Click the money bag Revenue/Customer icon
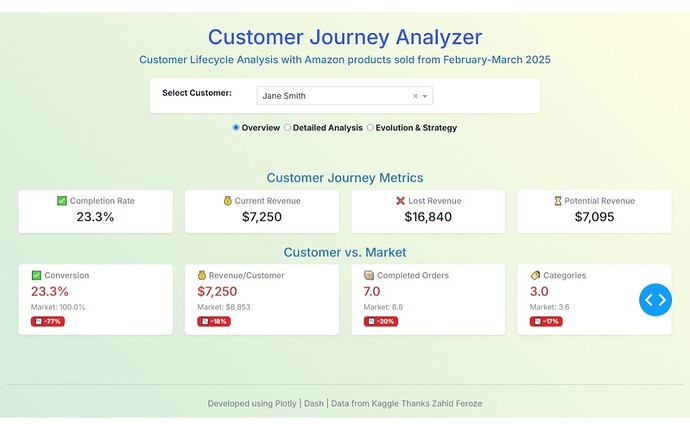This screenshot has height=424, width=690. tap(203, 275)
